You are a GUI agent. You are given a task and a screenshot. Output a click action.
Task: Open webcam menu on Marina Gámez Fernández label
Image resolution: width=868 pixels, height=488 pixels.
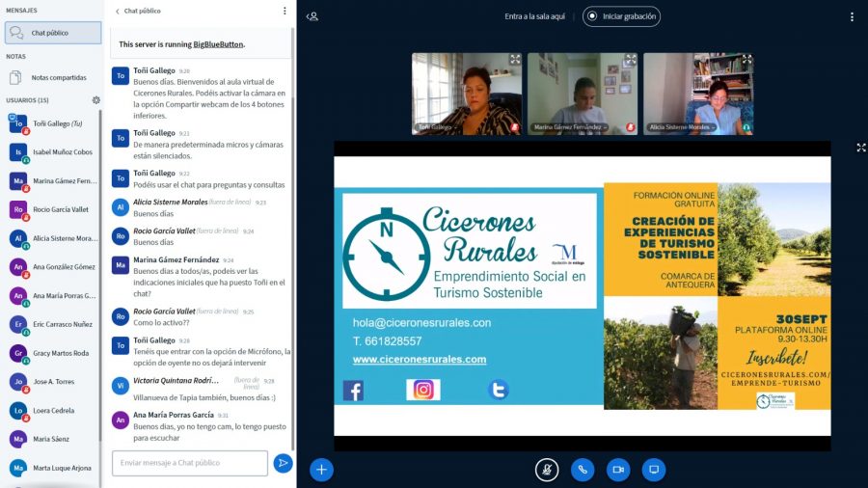click(x=570, y=127)
